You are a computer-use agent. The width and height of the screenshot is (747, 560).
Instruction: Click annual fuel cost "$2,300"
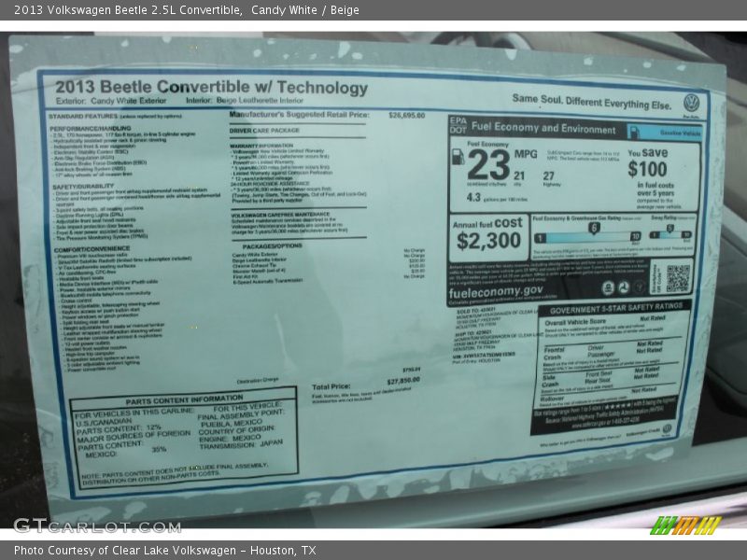coord(488,241)
